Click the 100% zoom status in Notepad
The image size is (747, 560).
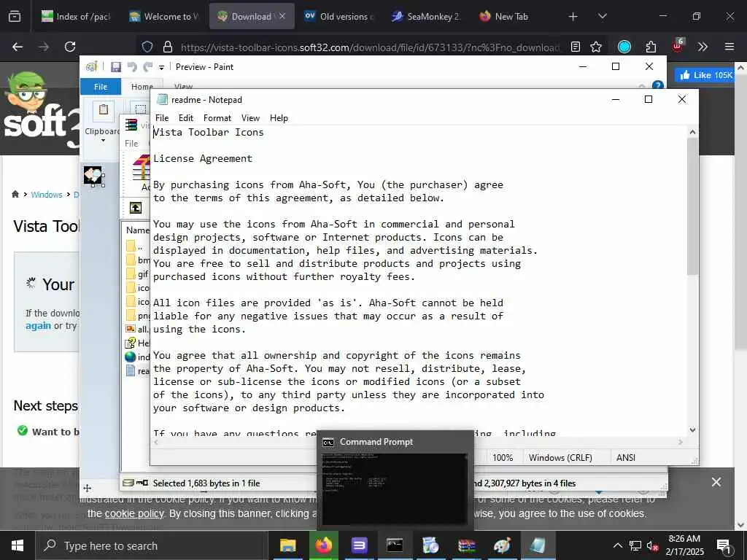click(503, 458)
